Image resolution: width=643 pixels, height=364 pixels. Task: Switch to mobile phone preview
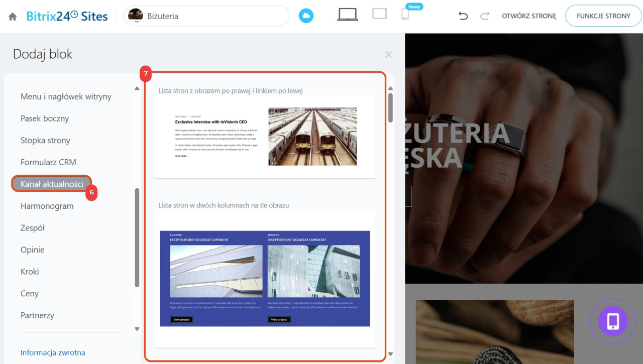(x=405, y=14)
